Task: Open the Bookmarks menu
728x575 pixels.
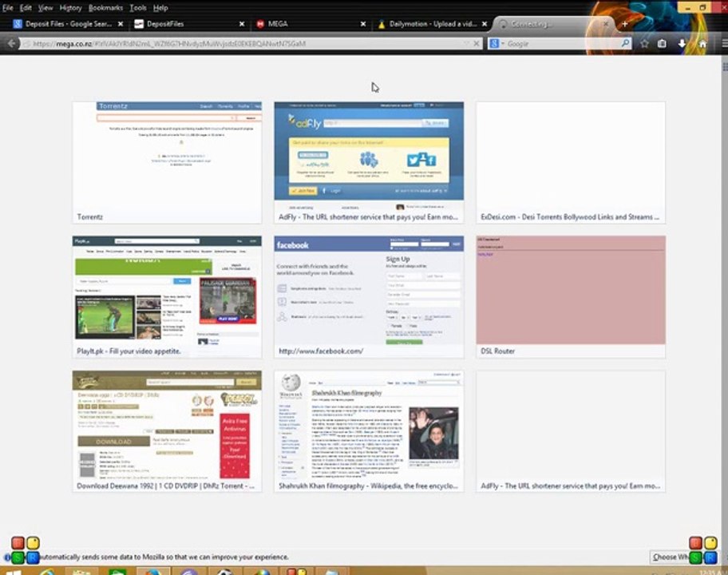Action: coord(106,7)
